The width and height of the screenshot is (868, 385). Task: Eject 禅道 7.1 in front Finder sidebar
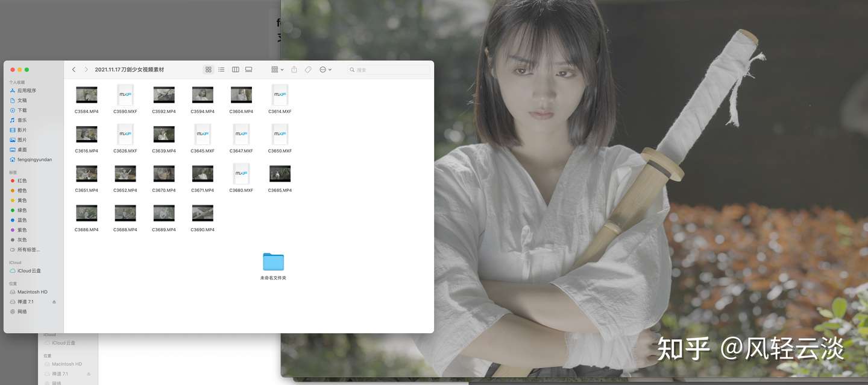pos(54,302)
